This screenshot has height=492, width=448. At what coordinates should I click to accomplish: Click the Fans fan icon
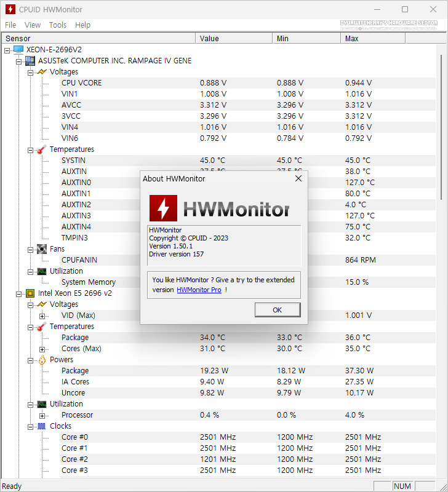42,249
